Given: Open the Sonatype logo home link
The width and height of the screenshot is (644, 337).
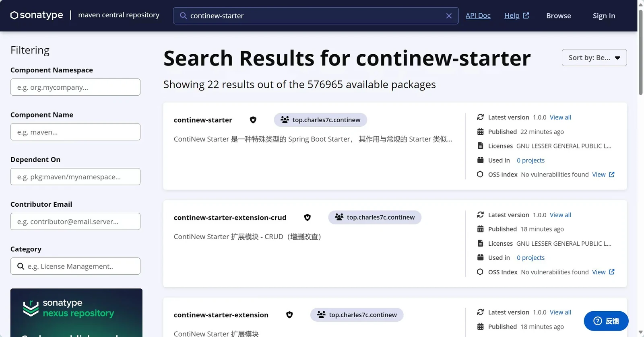Looking at the screenshot, I should (37, 15).
